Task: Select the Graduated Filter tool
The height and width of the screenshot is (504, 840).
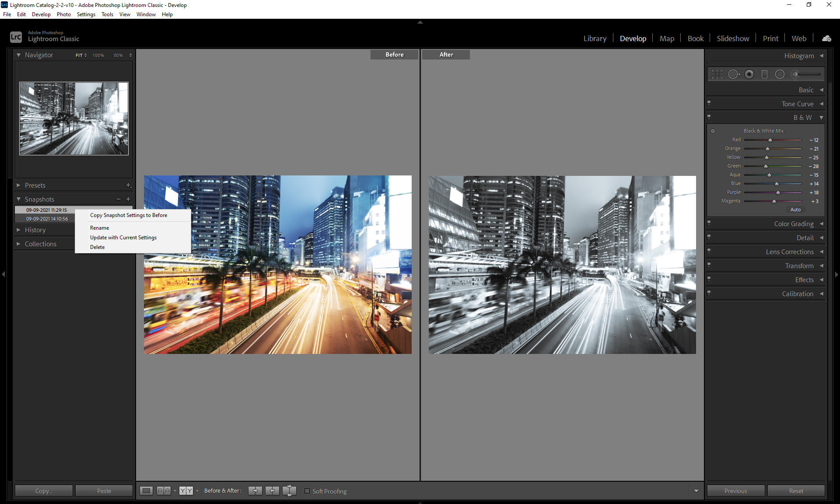Action: 764,74
